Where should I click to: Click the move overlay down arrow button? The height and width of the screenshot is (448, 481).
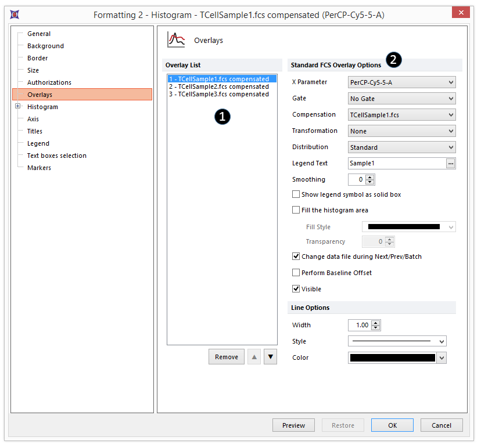[x=270, y=357]
